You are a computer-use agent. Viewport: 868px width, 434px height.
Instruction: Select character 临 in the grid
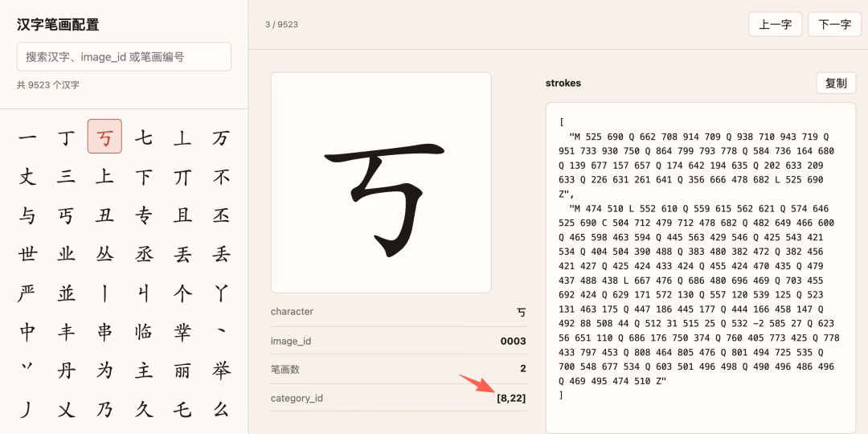tap(143, 332)
